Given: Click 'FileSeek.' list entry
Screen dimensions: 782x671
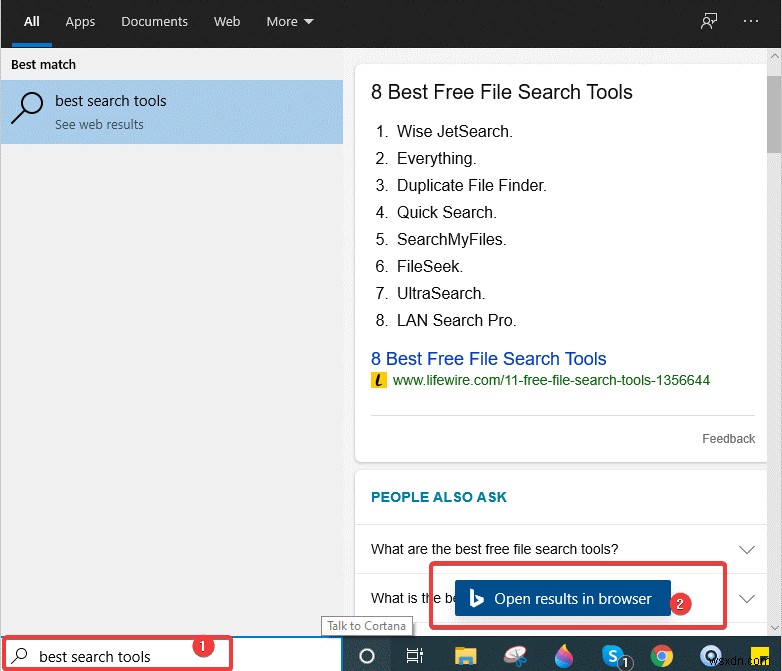Looking at the screenshot, I should [x=430, y=266].
